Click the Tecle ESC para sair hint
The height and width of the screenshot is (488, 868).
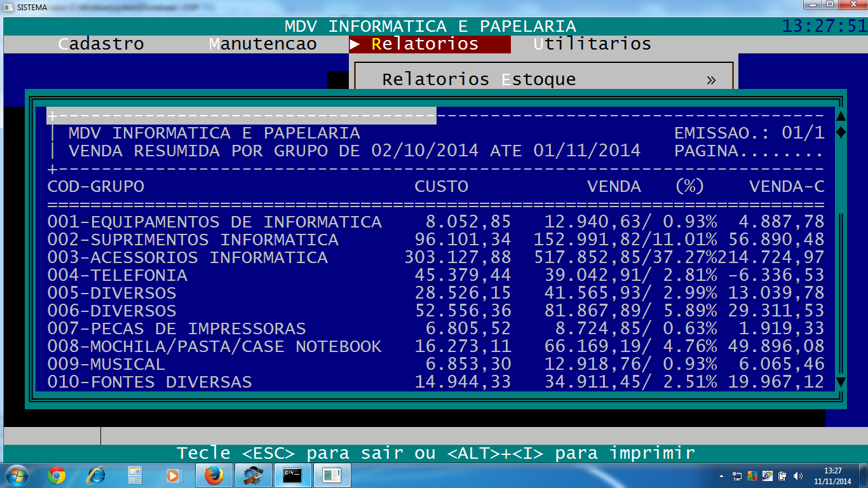tap(435, 453)
